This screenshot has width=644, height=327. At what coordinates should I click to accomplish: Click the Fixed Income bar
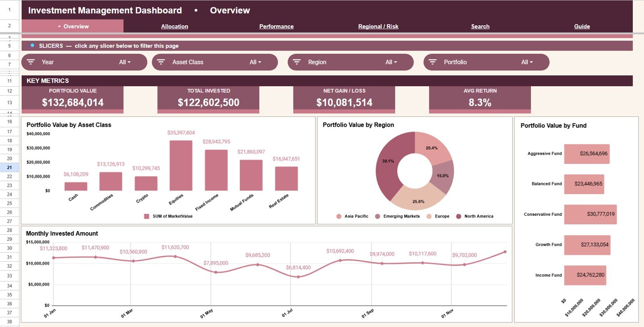[216, 170]
